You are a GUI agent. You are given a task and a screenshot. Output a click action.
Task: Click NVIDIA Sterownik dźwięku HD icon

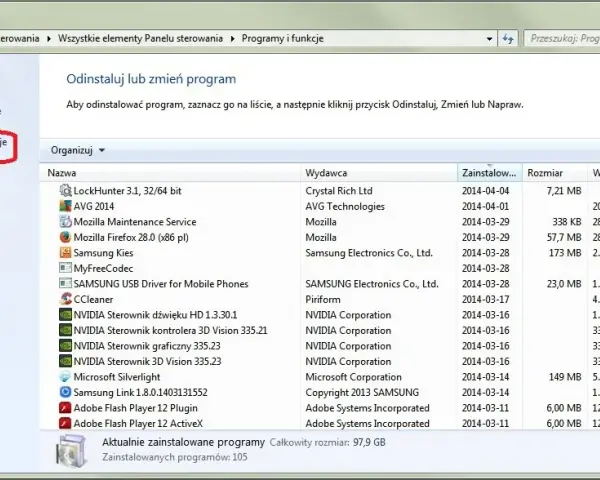(65, 314)
